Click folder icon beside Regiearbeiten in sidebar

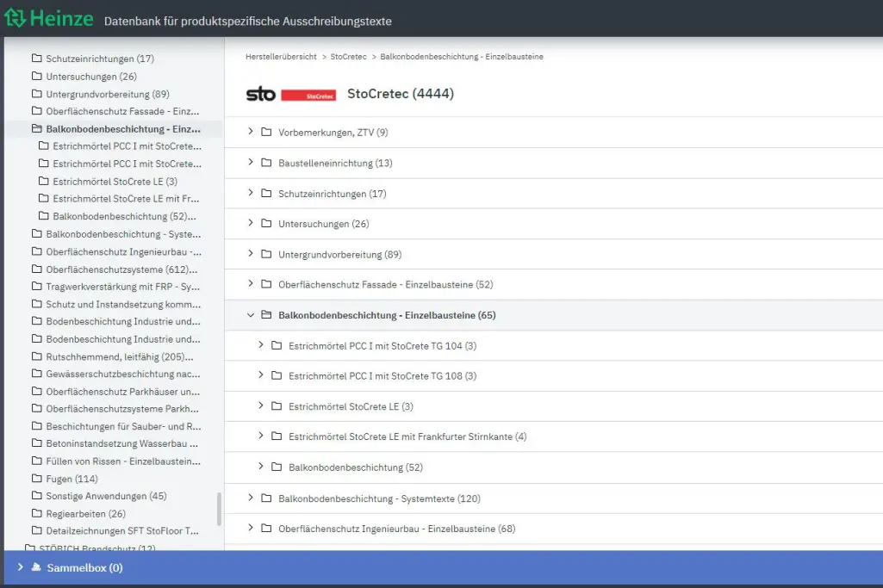point(37,514)
